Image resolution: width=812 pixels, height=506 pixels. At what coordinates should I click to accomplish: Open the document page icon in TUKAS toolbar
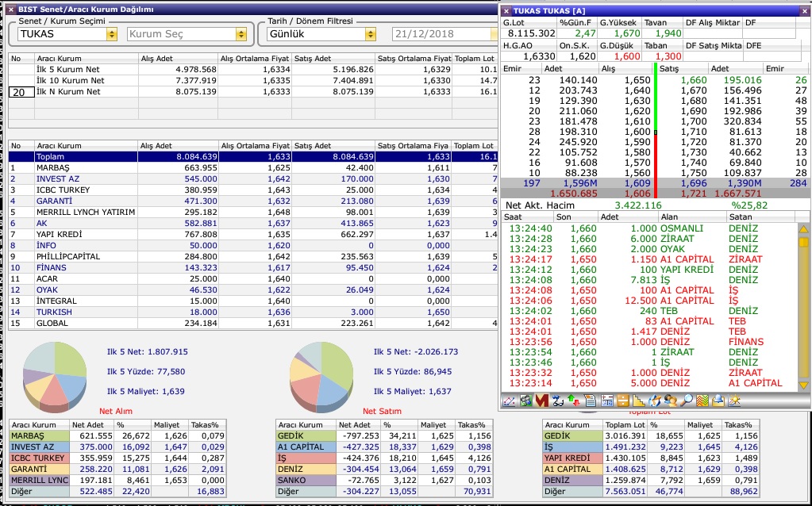click(590, 401)
